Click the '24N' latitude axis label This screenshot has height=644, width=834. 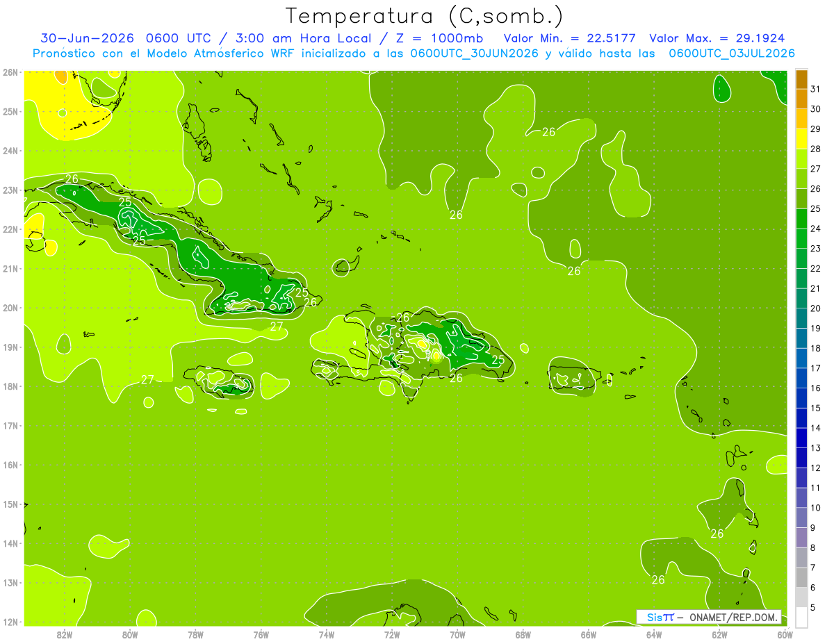click(10, 151)
